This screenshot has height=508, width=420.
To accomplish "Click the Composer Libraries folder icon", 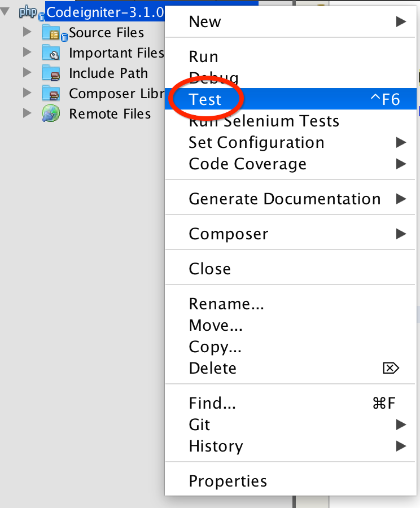I will (51, 94).
